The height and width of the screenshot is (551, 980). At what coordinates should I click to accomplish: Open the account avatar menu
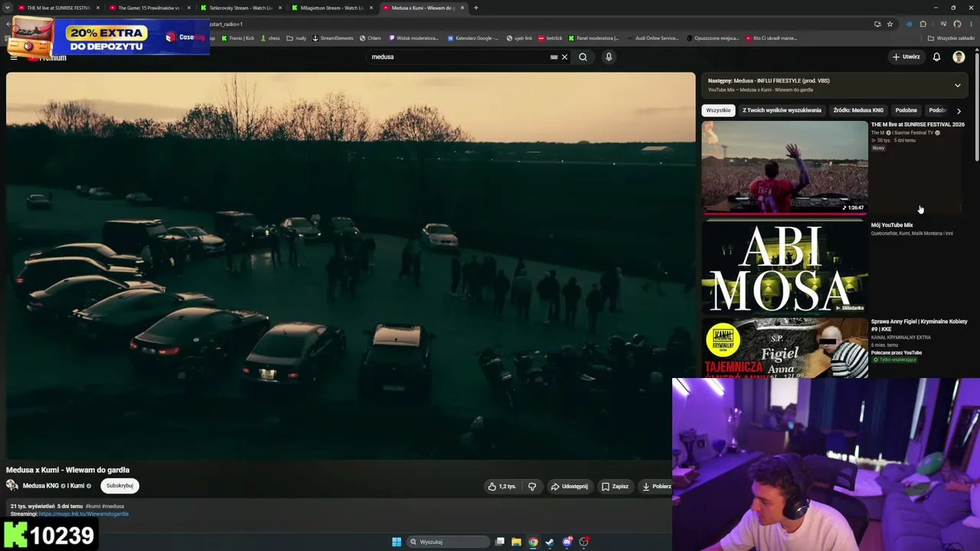[x=959, y=57]
